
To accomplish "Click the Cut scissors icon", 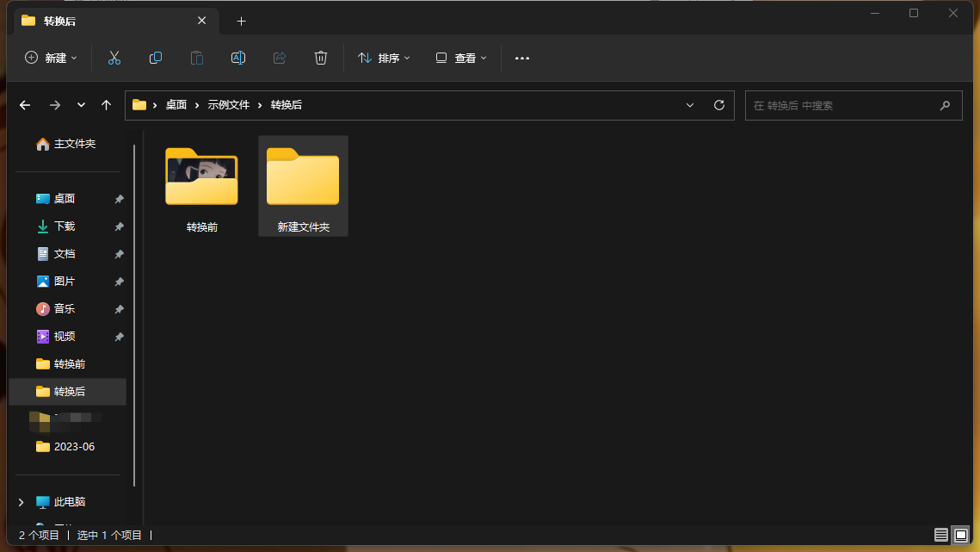I will tap(114, 58).
